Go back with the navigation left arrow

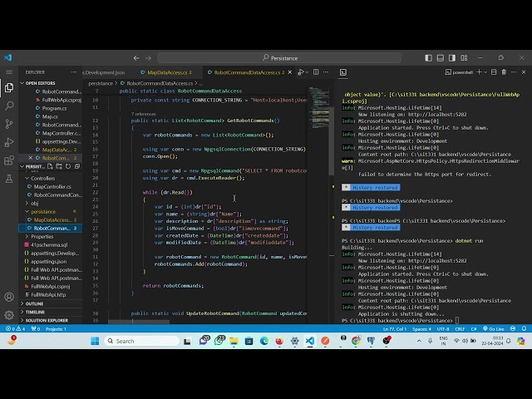(x=136, y=58)
